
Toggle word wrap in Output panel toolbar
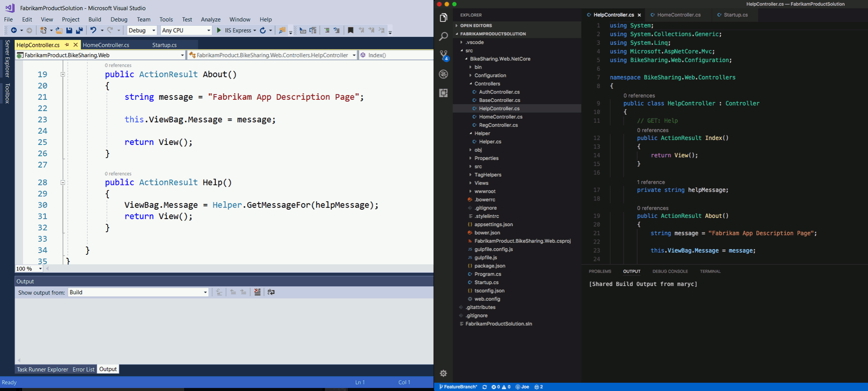(271, 292)
